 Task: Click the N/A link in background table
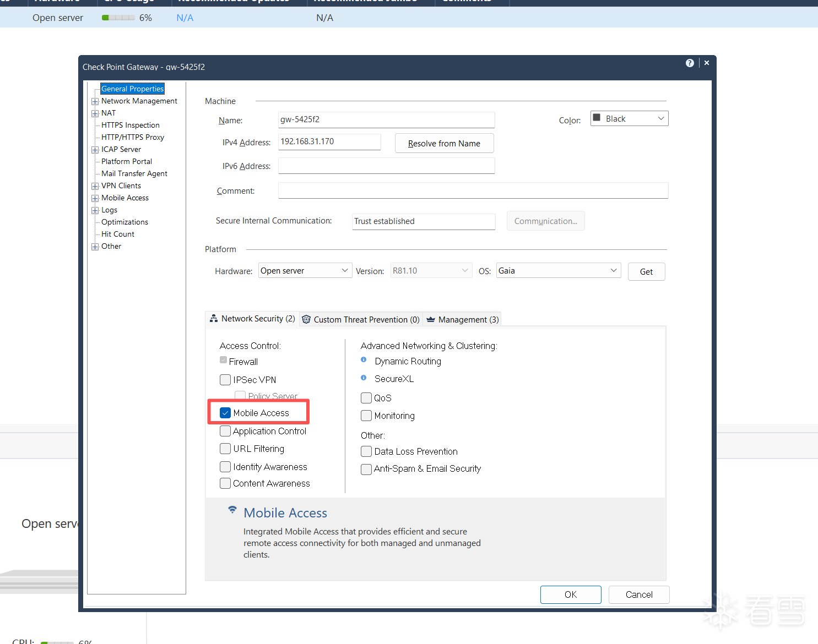tap(185, 18)
